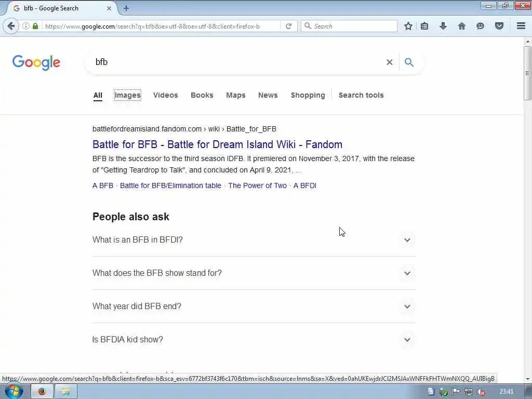This screenshot has height=399, width=532.
Task: Bookmark this page with star icon
Action: point(408,26)
